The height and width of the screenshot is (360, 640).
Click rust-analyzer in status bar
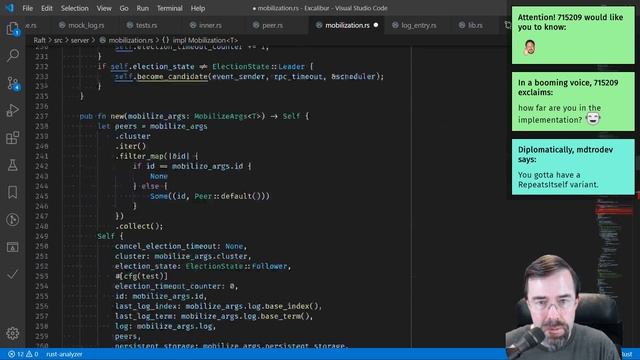tap(64, 354)
